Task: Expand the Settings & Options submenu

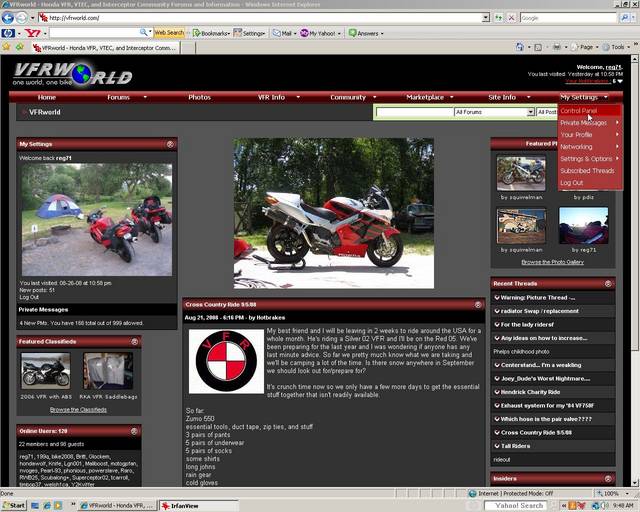Action: [590, 158]
